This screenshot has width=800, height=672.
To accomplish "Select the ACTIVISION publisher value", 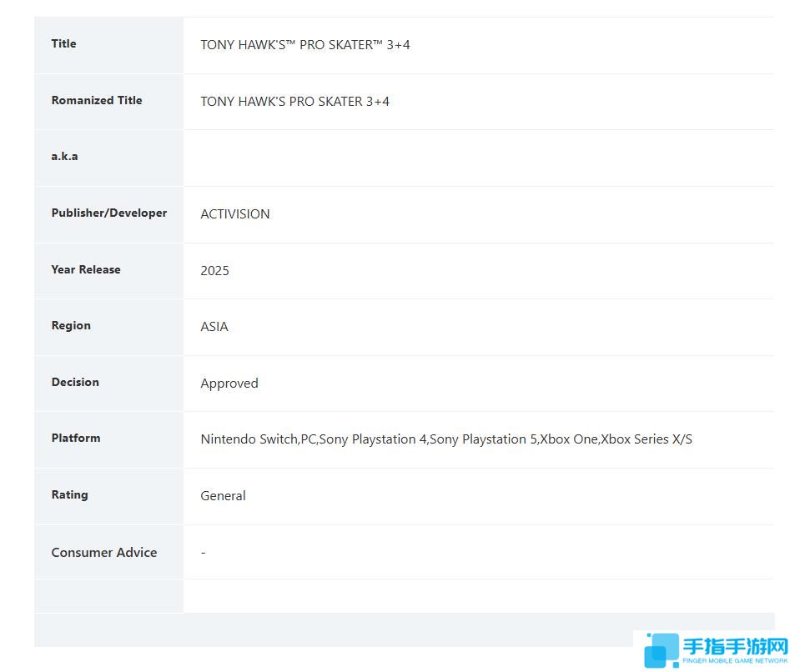I will pos(235,214).
